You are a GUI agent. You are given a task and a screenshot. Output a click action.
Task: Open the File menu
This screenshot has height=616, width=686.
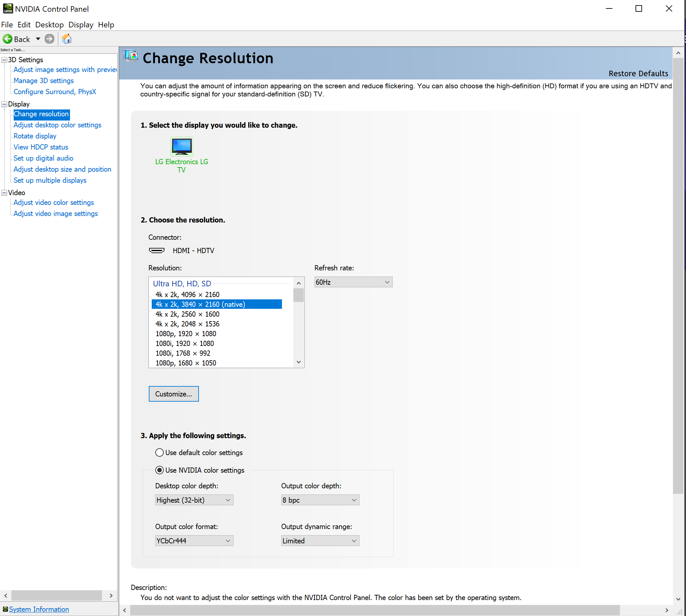[x=7, y=25]
